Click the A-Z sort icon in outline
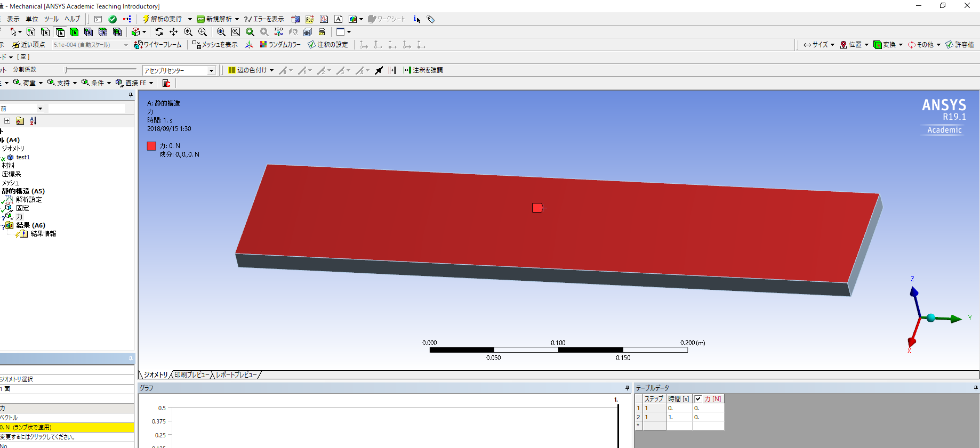Image resolution: width=980 pixels, height=448 pixels. [x=33, y=121]
